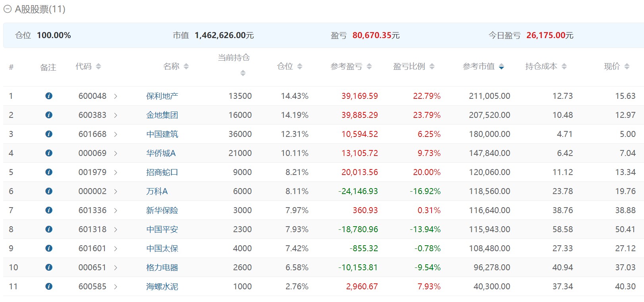The image size is (644, 302).
Task: Click 中国平安 loss ratio -13.94%
Action: point(425,229)
